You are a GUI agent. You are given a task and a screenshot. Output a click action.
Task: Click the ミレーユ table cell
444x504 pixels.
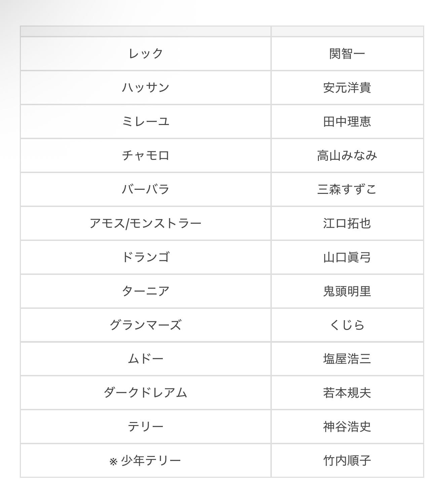[146, 122]
